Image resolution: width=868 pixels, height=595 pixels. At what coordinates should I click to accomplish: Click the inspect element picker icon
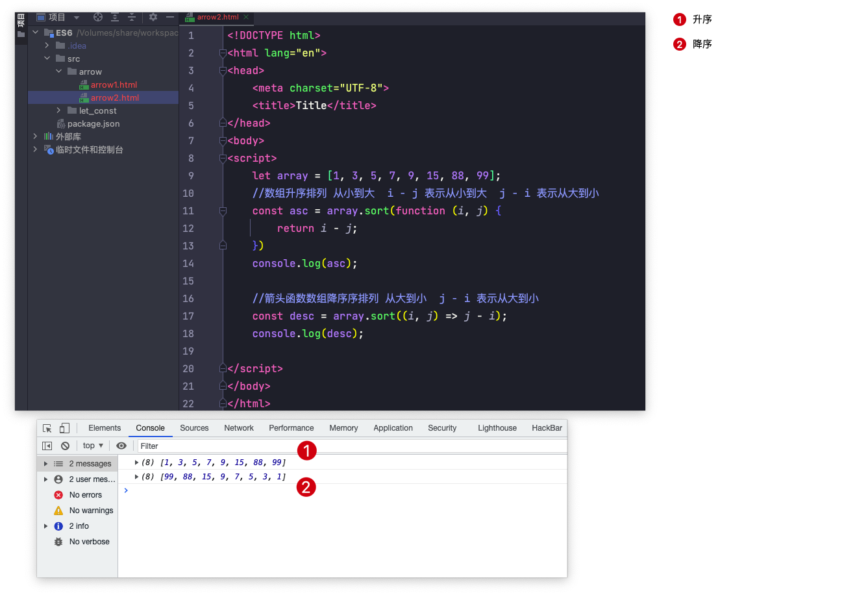(x=47, y=428)
